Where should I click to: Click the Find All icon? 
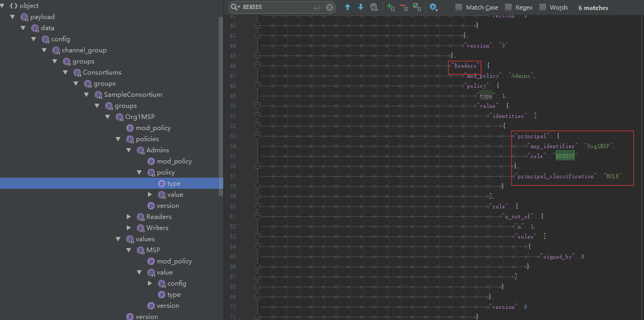coord(374,7)
